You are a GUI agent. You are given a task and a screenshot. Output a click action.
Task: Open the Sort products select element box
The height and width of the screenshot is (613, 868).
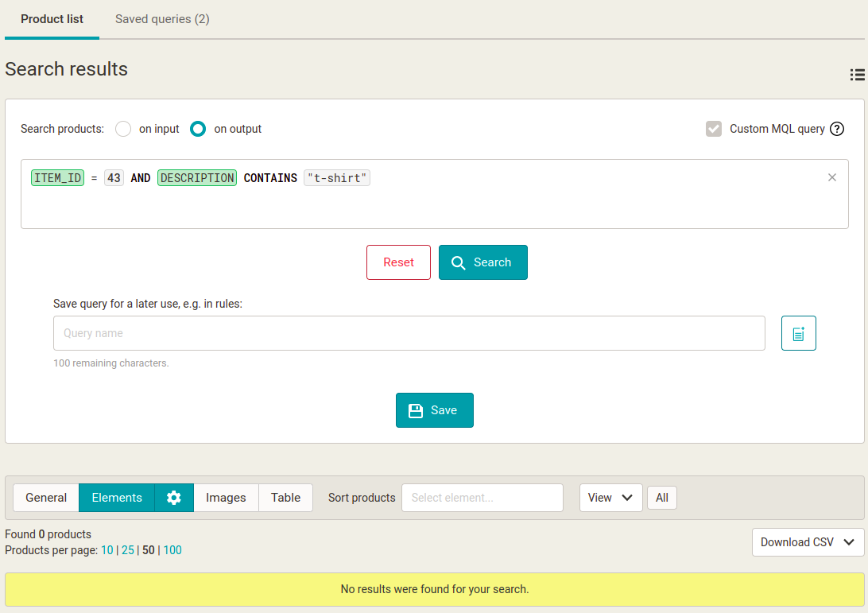(x=482, y=497)
